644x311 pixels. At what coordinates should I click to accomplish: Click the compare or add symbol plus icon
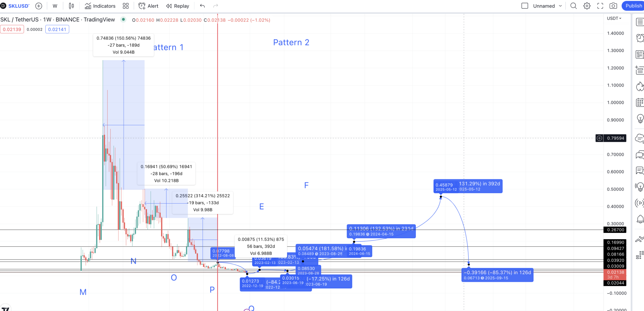point(39,6)
